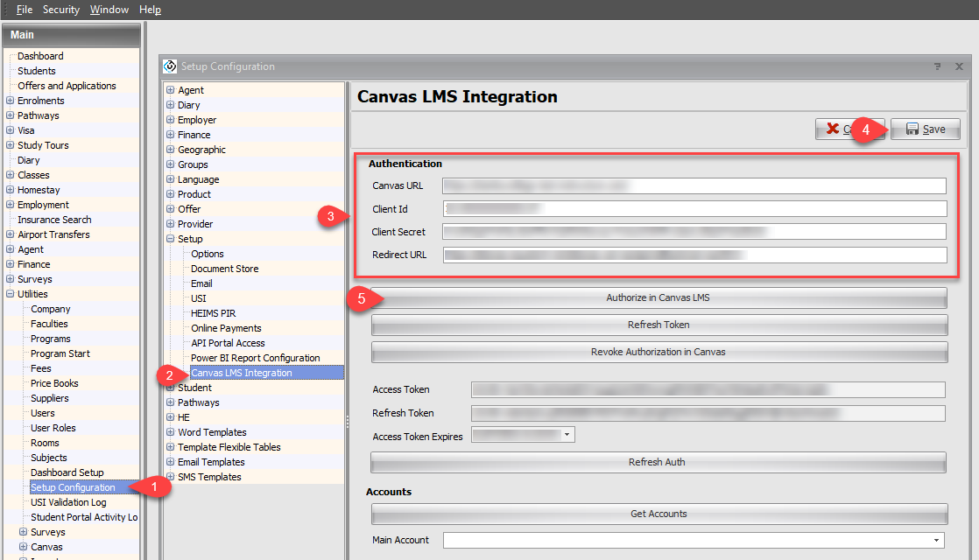
Task: Open the Security menu
Action: pyautogui.click(x=60, y=10)
